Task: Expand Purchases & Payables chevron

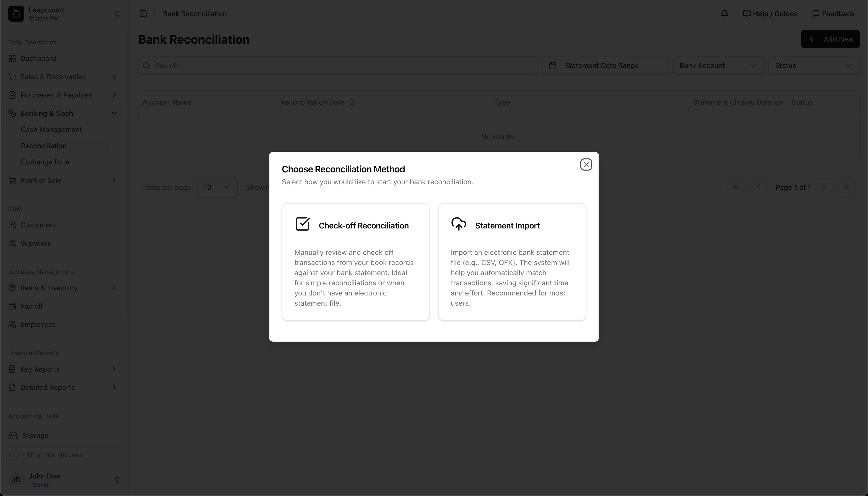Action: pyautogui.click(x=114, y=95)
